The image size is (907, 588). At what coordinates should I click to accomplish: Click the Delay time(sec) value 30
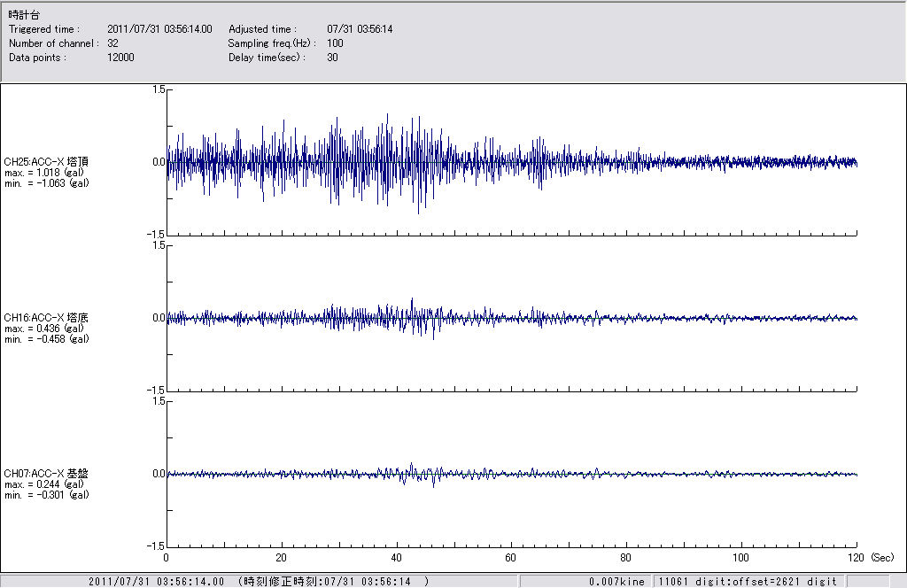pyautogui.click(x=332, y=58)
